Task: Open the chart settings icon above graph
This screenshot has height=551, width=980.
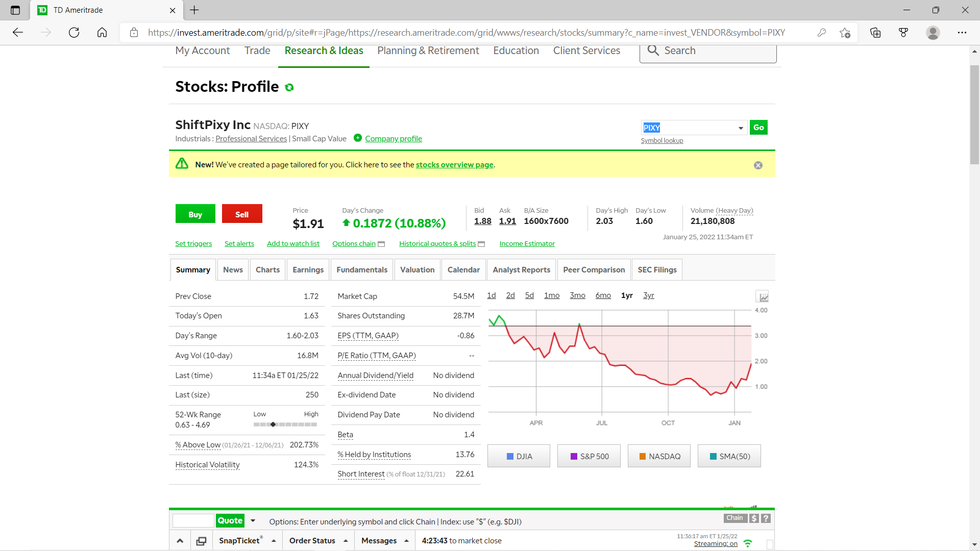Action: (763, 296)
